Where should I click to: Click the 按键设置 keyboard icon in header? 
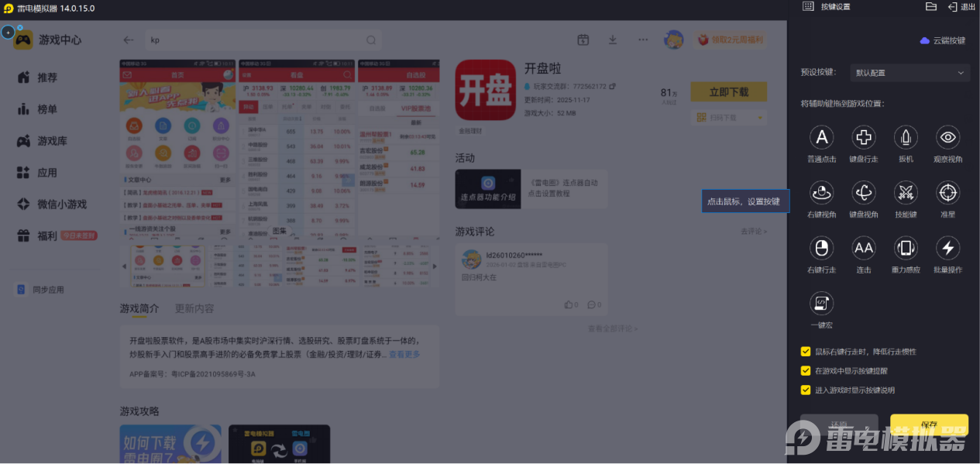[x=808, y=6]
